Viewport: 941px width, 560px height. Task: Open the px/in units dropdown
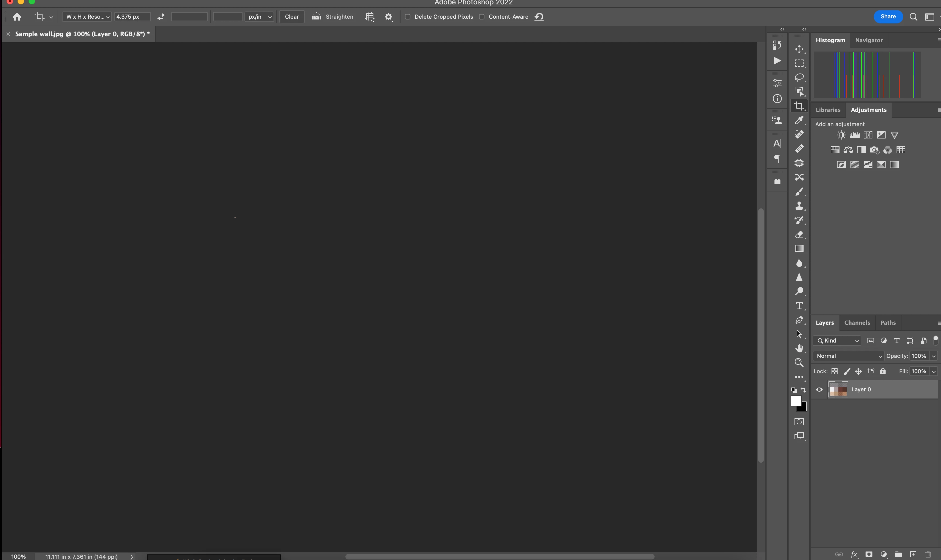coord(259,17)
